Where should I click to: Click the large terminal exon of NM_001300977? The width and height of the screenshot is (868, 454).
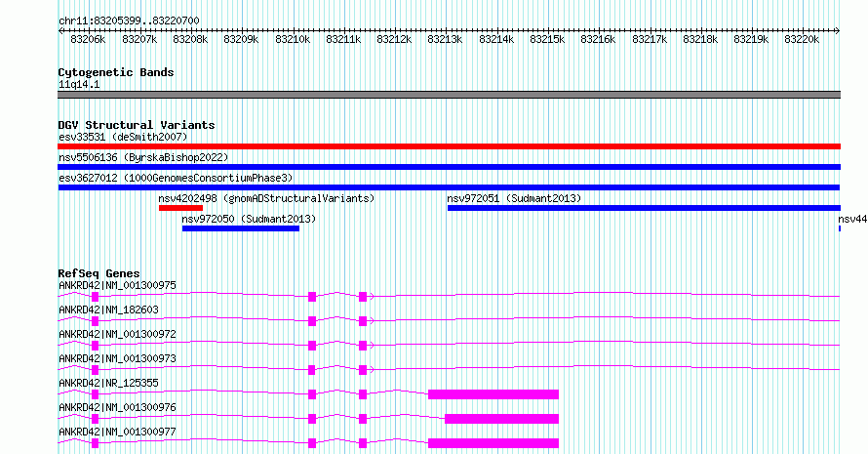[493, 443]
